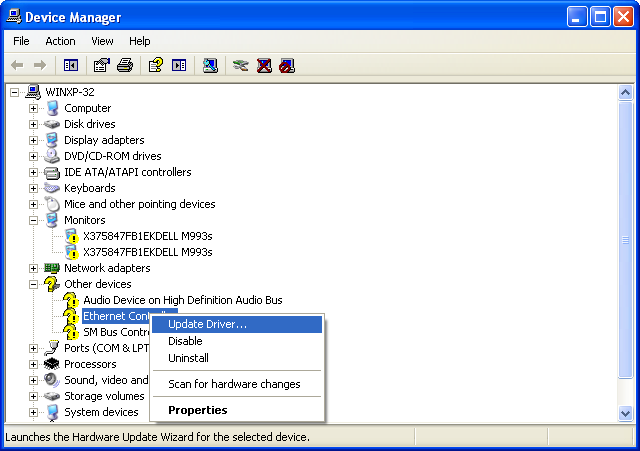Viewport: 640px width, 451px height.
Task: Open the Action menu
Action: tap(60, 41)
